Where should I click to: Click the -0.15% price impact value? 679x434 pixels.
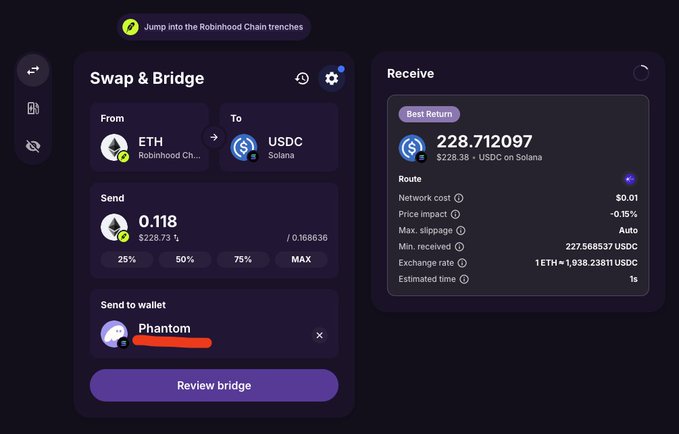pyautogui.click(x=624, y=214)
